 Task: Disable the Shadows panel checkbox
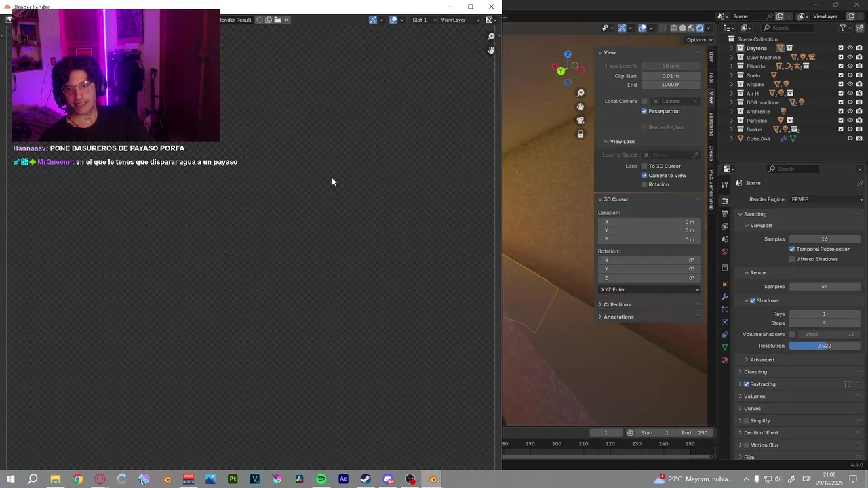click(753, 301)
